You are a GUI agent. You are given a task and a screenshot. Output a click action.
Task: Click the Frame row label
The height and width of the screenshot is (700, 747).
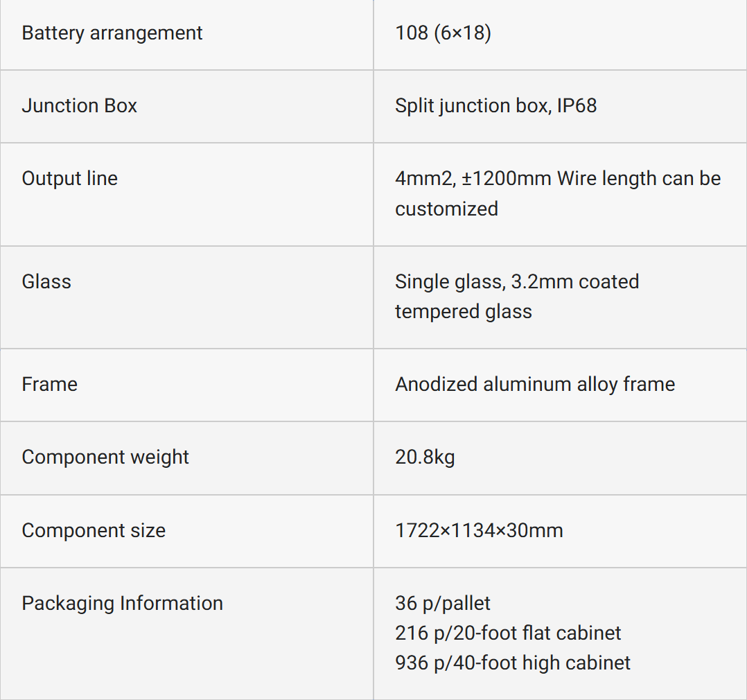50,385
